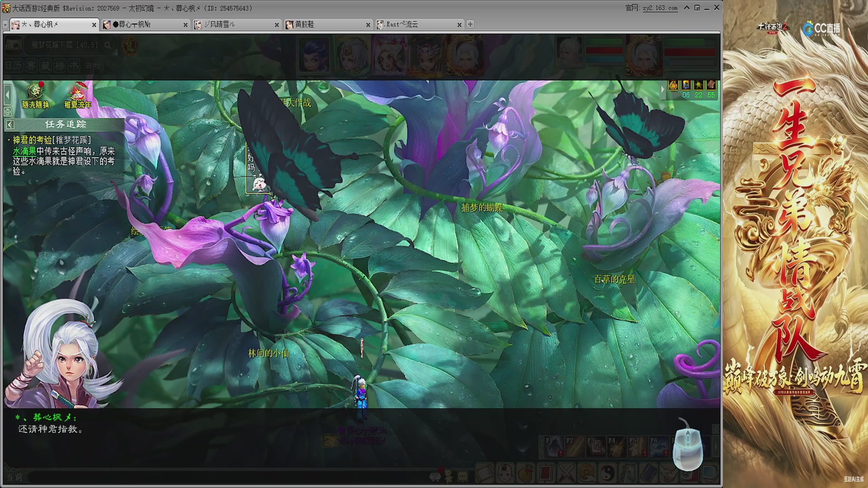Use the F5 skill slot
Viewport: 868px width, 488px height.
[637, 446]
